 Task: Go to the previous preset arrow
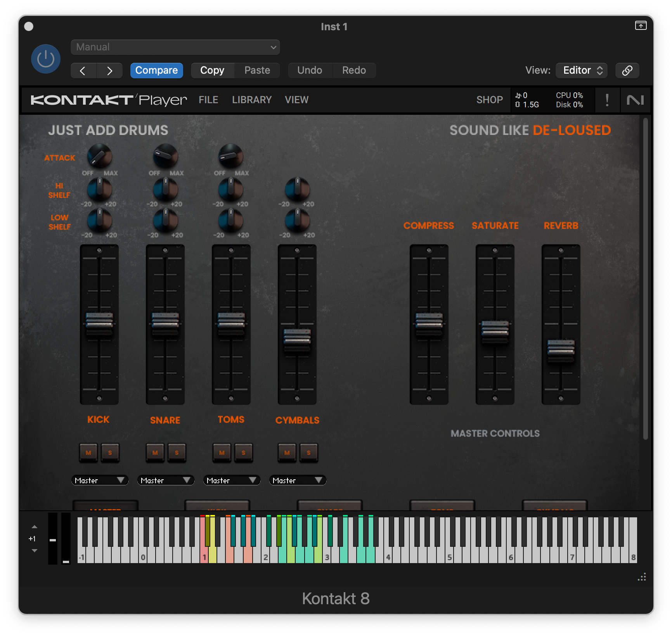pos(83,71)
